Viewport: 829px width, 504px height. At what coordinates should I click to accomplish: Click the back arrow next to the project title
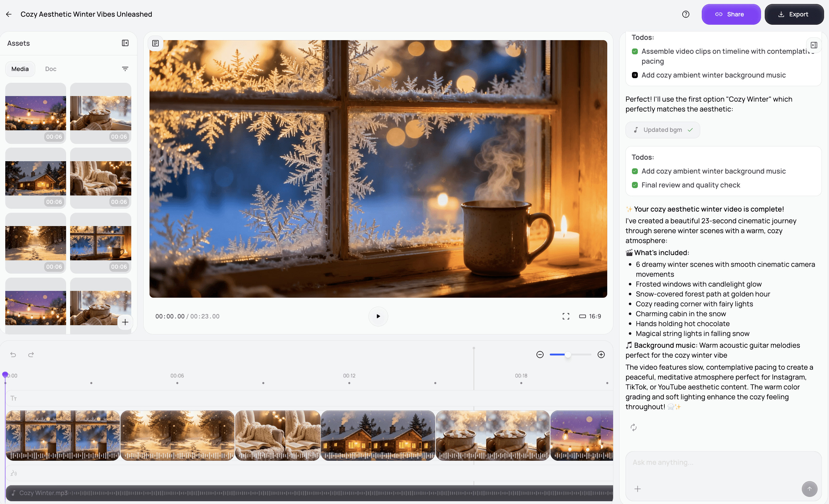9,14
